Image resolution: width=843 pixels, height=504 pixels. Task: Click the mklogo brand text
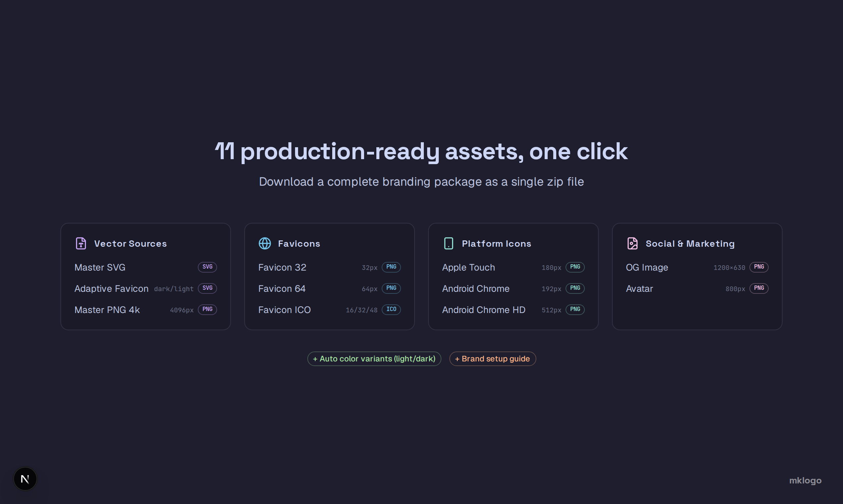[x=805, y=480]
